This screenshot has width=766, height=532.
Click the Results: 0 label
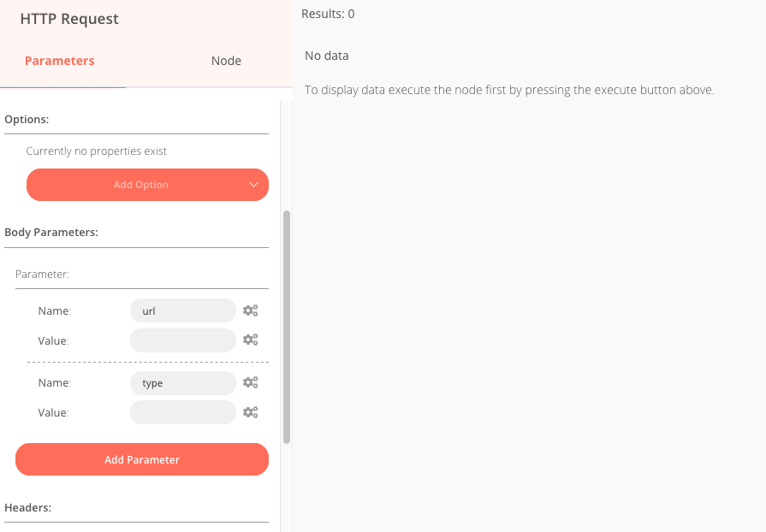[328, 14]
